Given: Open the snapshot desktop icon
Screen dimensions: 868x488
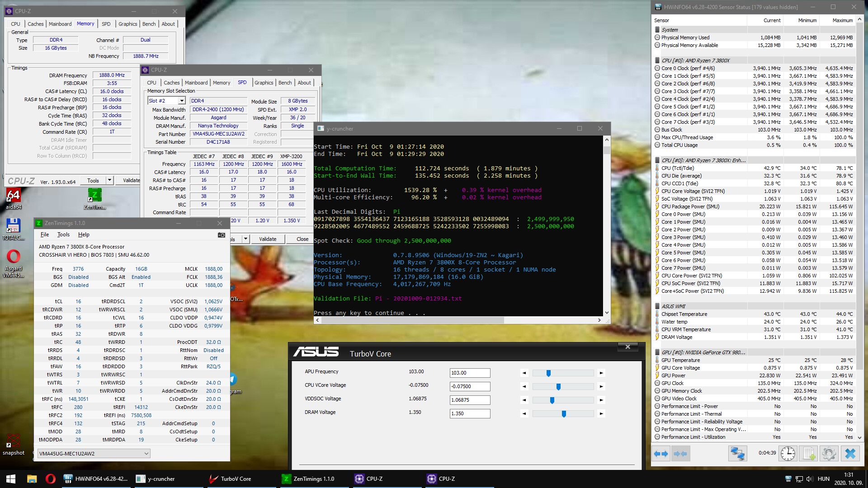Looking at the screenshot, I should coord(14,445).
